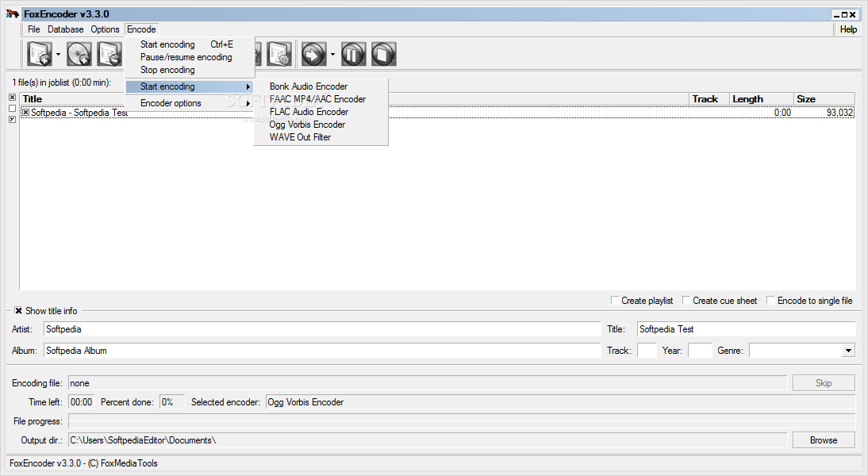Click the Output dir path field
Image resolution: width=868 pixels, height=476 pixels.
(x=428, y=440)
